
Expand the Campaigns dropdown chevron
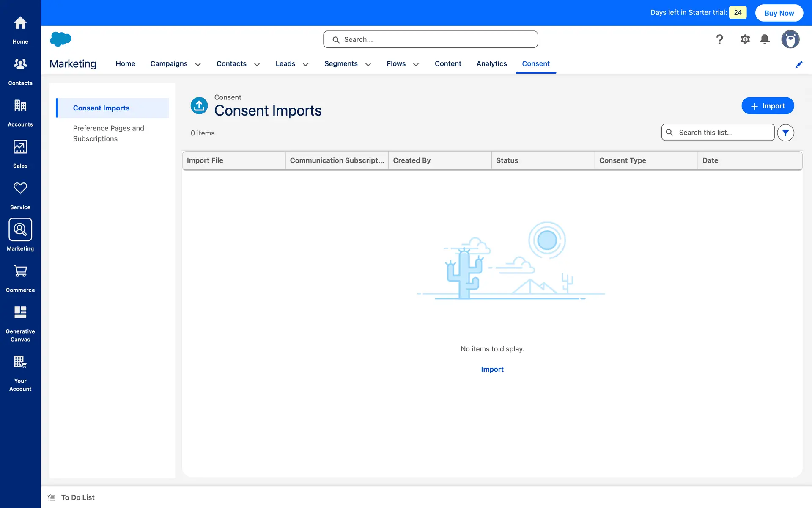pyautogui.click(x=198, y=64)
